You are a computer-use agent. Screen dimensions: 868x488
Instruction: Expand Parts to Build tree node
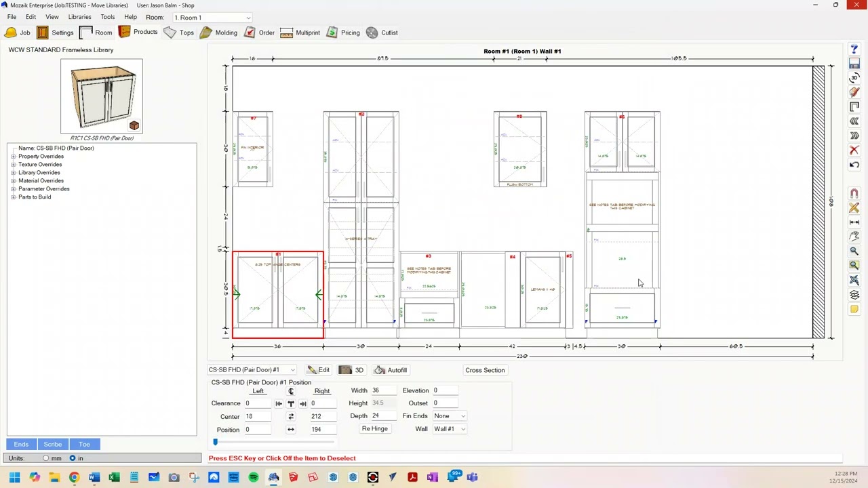13,197
